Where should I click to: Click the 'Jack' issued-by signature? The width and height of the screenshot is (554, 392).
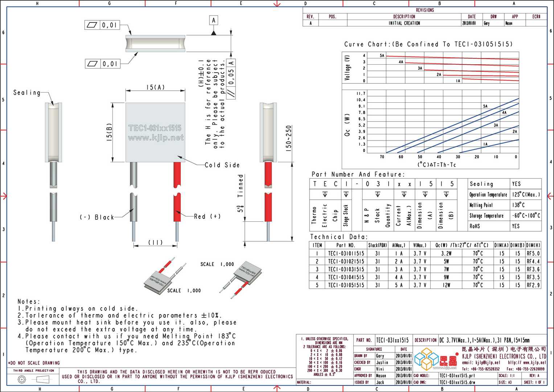point(380,382)
